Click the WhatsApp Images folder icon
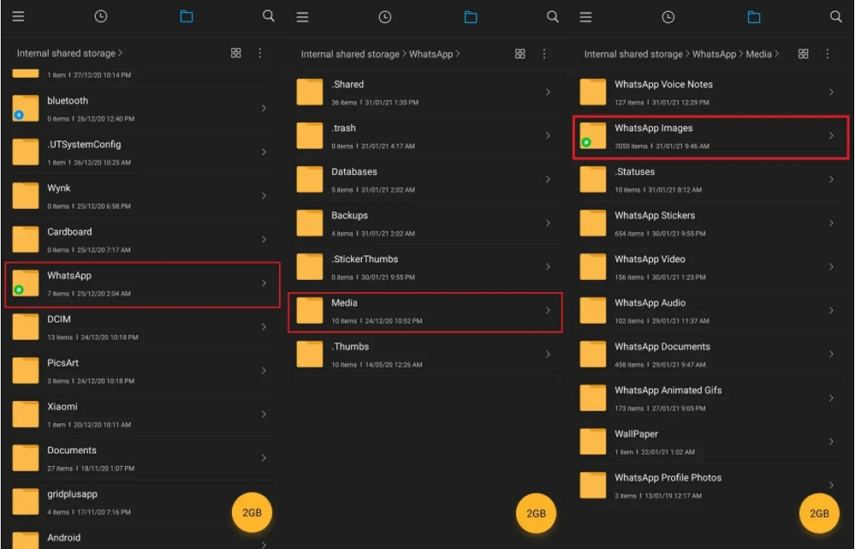Viewport: 855px width, 549px height. coord(593,136)
